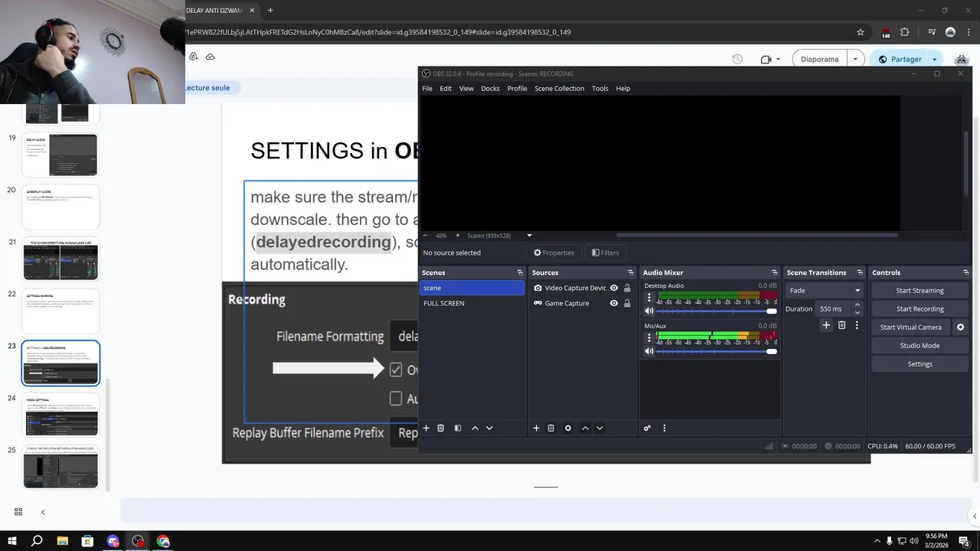Pop out the Scenes dock
Image resolution: width=980 pixels, height=551 pixels.
(x=520, y=272)
